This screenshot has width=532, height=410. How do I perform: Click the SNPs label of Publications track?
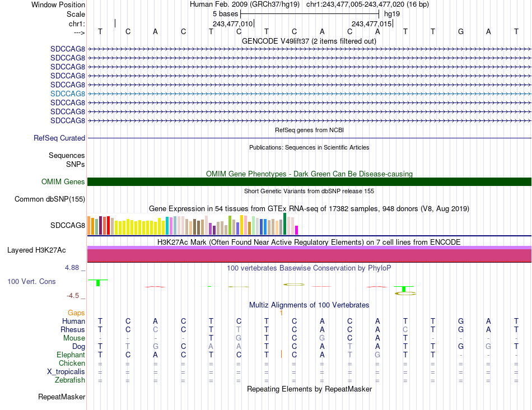[x=76, y=164]
